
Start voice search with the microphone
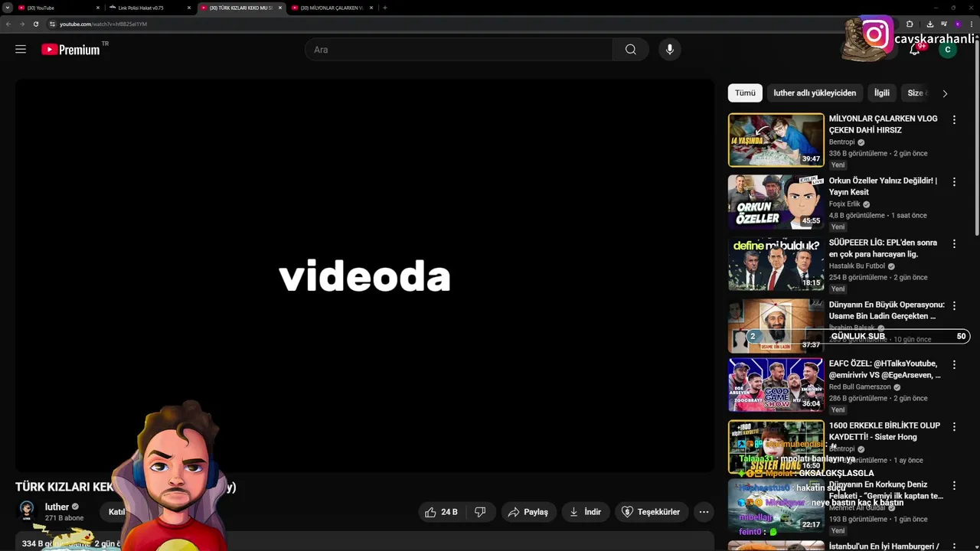coord(670,50)
